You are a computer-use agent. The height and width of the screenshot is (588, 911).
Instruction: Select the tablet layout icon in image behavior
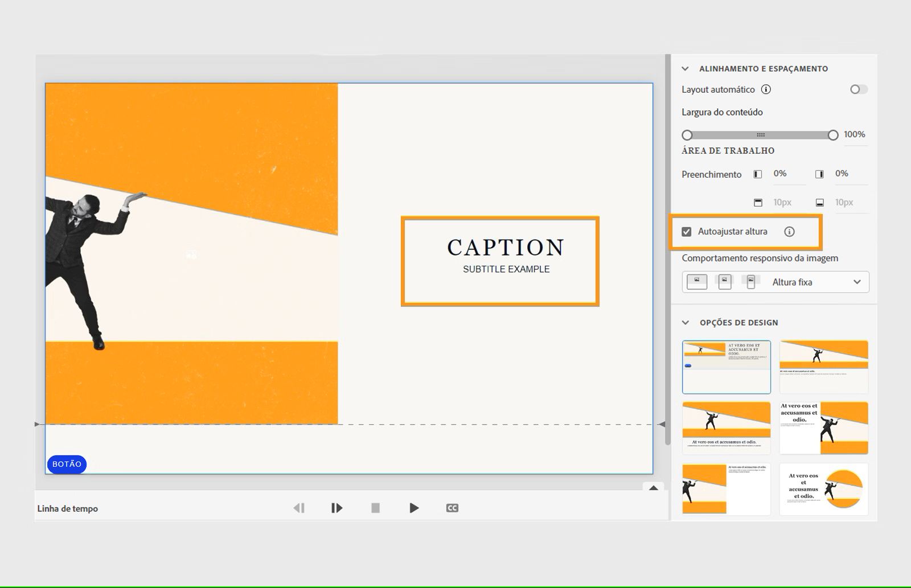[725, 282]
